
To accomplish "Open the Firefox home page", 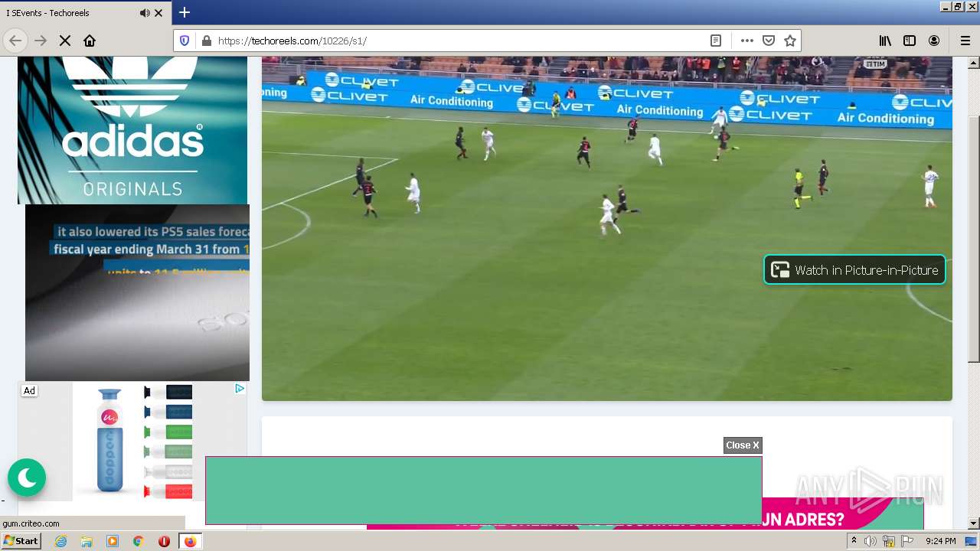I will pyautogui.click(x=90, y=41).
